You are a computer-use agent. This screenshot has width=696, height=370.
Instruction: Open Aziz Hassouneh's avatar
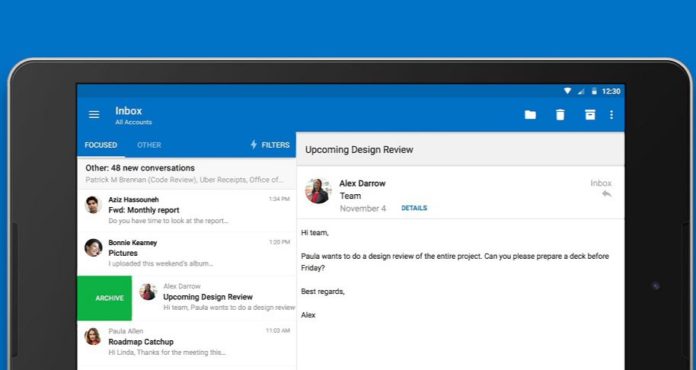pyautogui.click(x=93, y=205)
